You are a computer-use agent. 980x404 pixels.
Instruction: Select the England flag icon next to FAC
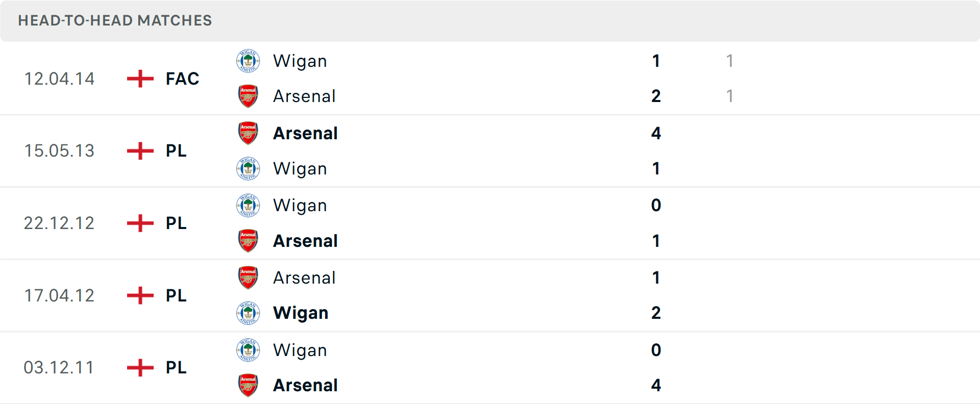pyautogui.click(x=139, y=79)
